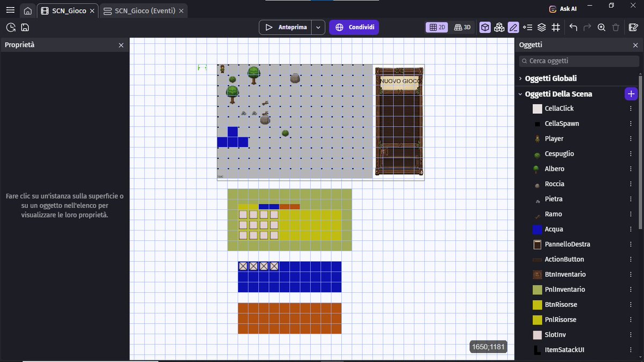Select the player sprite on the scene

click(222, 69)
